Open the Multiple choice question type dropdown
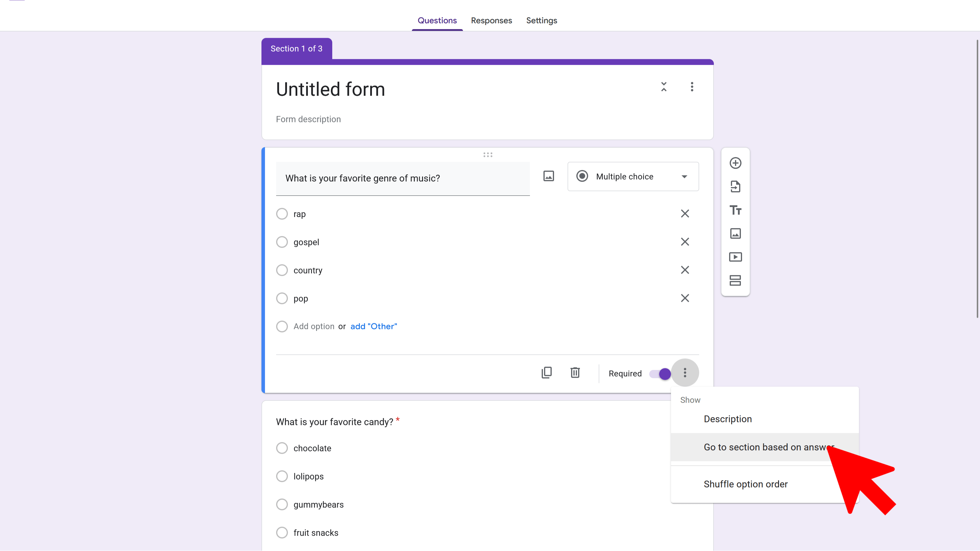This screenshot has width=980, height=551. click(x=633, y=176)
